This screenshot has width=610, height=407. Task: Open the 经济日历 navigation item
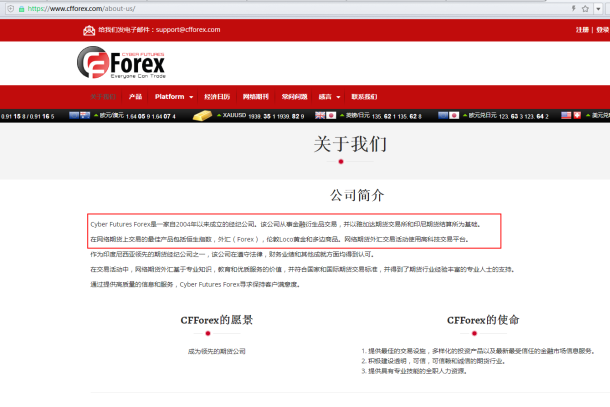(x=217, y=96)
